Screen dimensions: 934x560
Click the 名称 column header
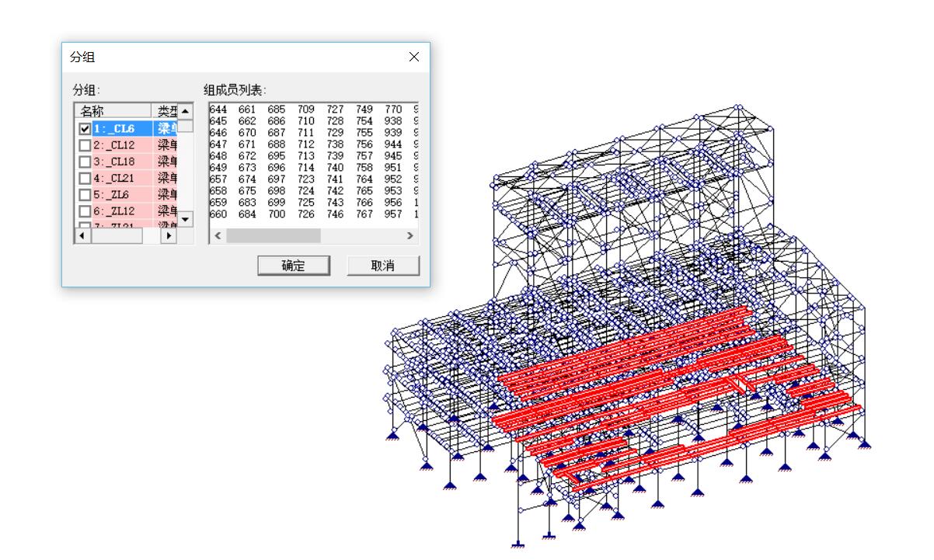[x=113, y=112]
